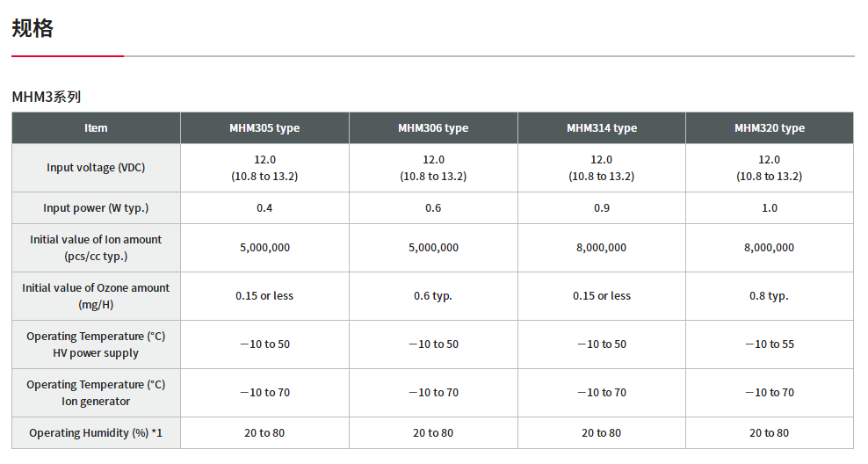
Task: Select MHM306 HV supply −10 to 50
Action: point(433,344)
